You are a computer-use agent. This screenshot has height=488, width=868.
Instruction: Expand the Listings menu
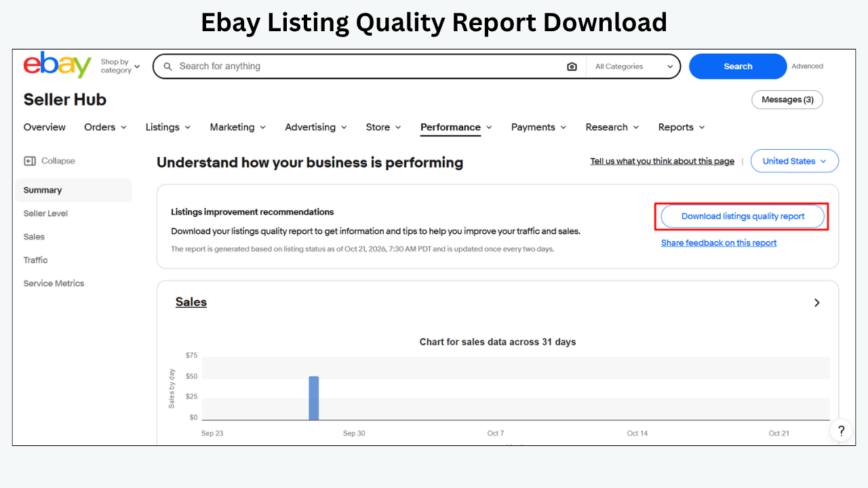[168, 127]
